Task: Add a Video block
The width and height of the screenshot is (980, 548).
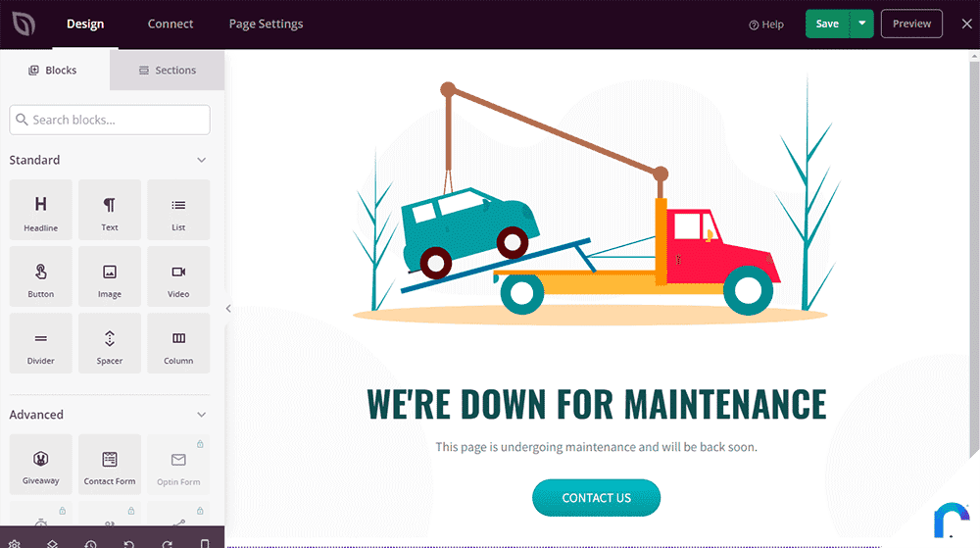Action: click(178, 276)
